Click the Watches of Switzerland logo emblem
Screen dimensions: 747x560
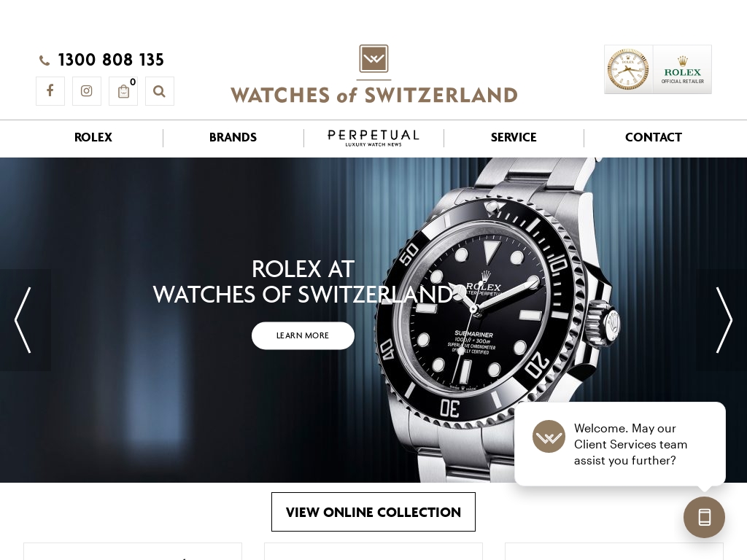pos(374,58)
